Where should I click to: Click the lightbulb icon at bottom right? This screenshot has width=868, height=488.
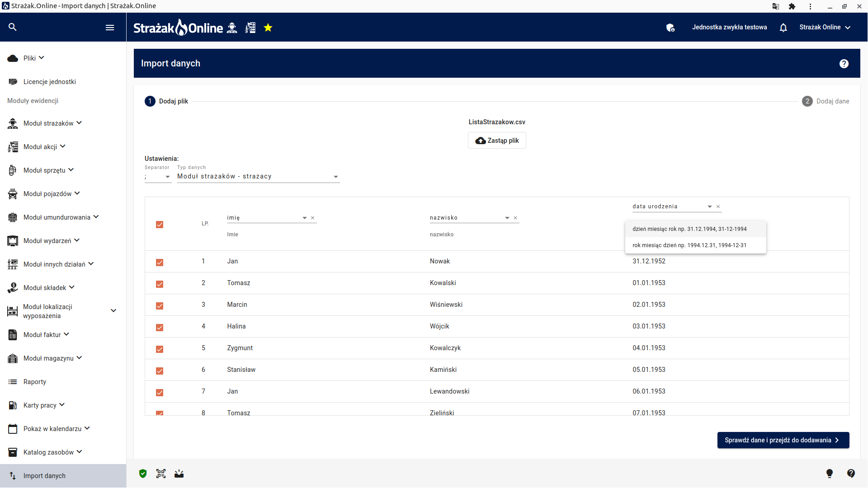pos(830,474)
